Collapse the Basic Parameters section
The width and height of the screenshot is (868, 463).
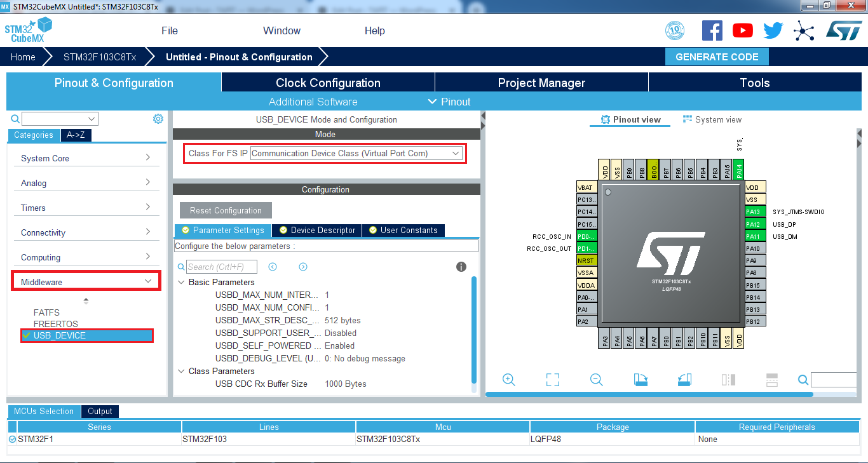tap(181, 282)
